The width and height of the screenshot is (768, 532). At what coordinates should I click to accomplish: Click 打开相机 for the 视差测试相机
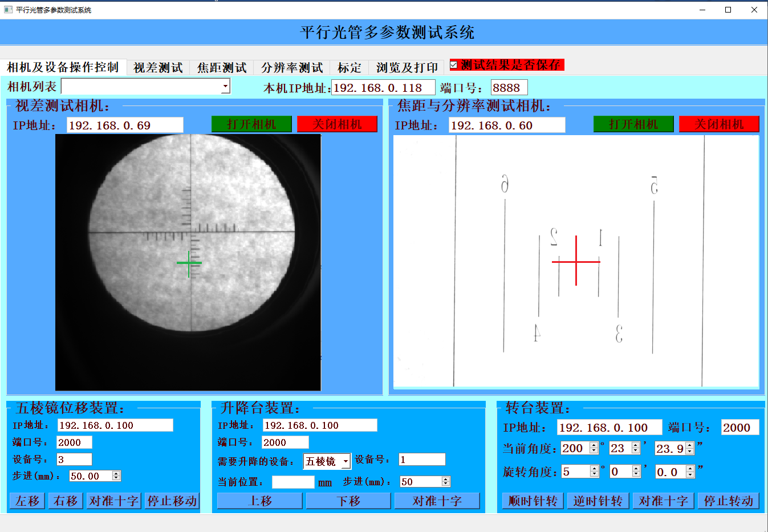[x=251, y=124]
